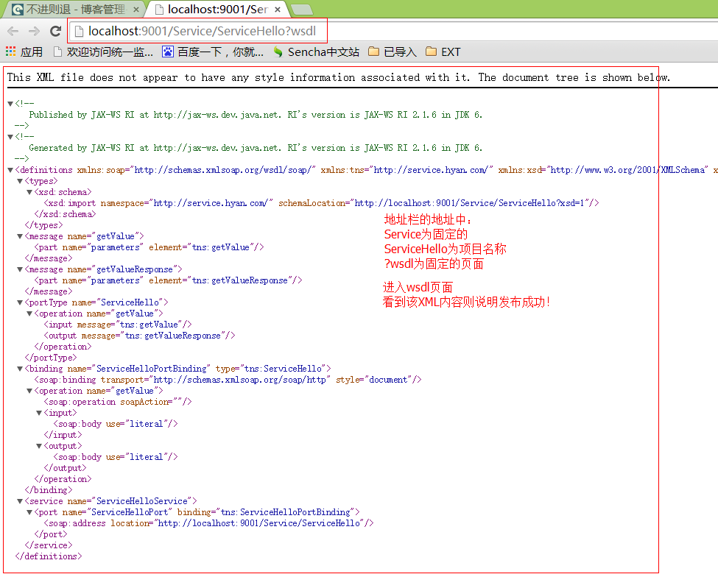Open the 已导入 bookmarks folder
Viewport: 718px width, 588px height.
393,52
